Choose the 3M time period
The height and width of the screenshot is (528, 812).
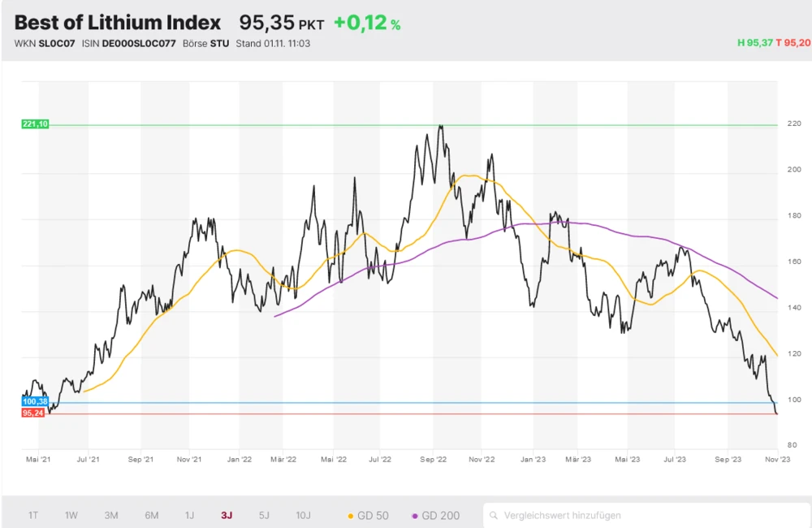pos(111,515)
